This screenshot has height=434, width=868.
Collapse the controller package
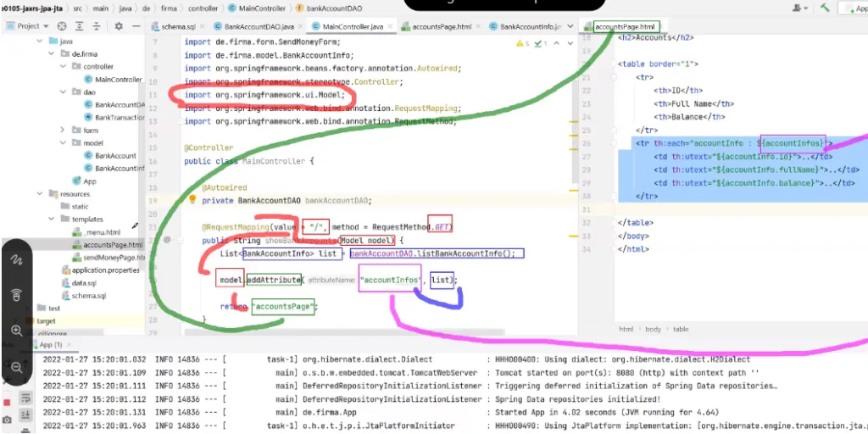[x=63, y=66]
